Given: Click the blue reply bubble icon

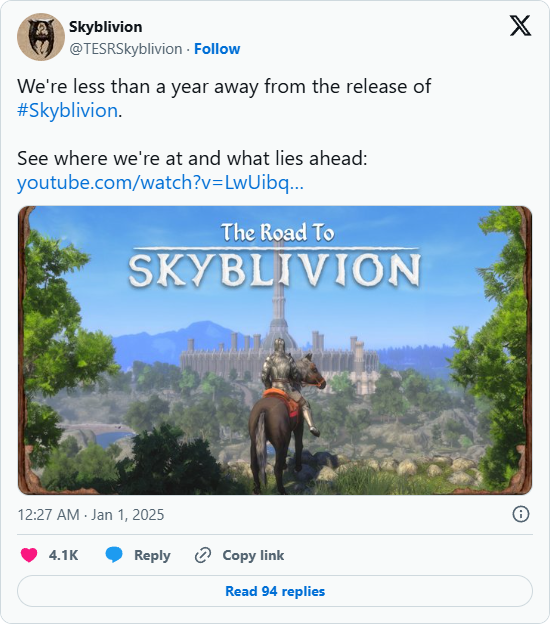Looking at the screenshot, I should [x=114, y=556].
